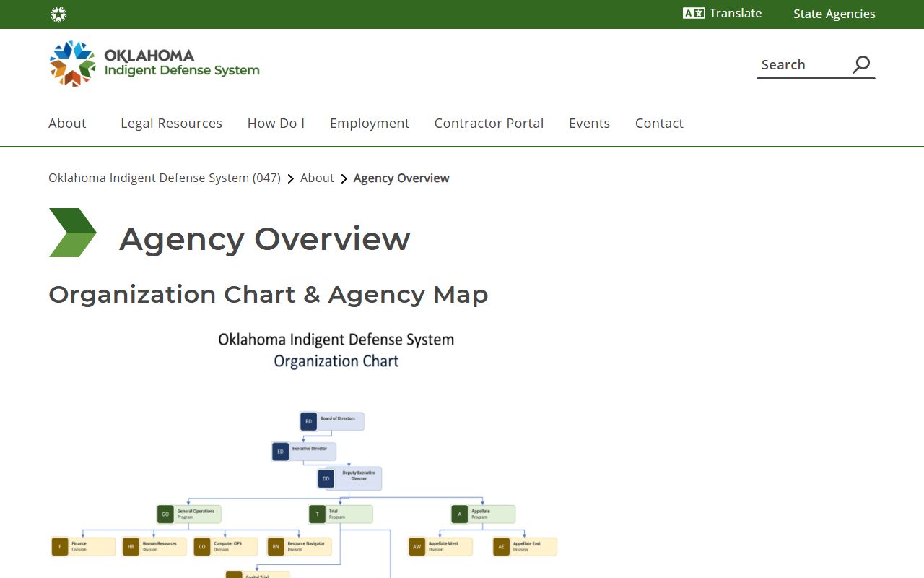Click the organization chart title text
Viewport: 924px width, 578px height.
point(336,350)
